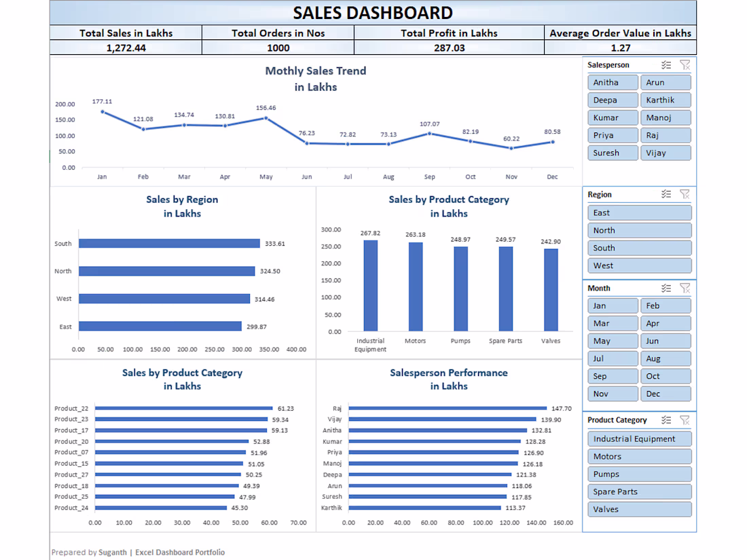This screenshot has height=560, width=747.
Task: Choose Dec in Month slicer
Action: (666, 394)
